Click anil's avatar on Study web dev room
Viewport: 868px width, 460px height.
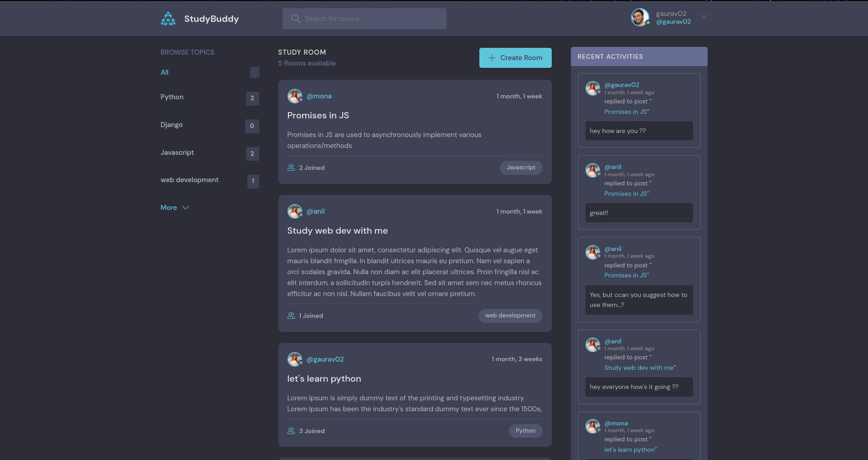coord(294,211)
